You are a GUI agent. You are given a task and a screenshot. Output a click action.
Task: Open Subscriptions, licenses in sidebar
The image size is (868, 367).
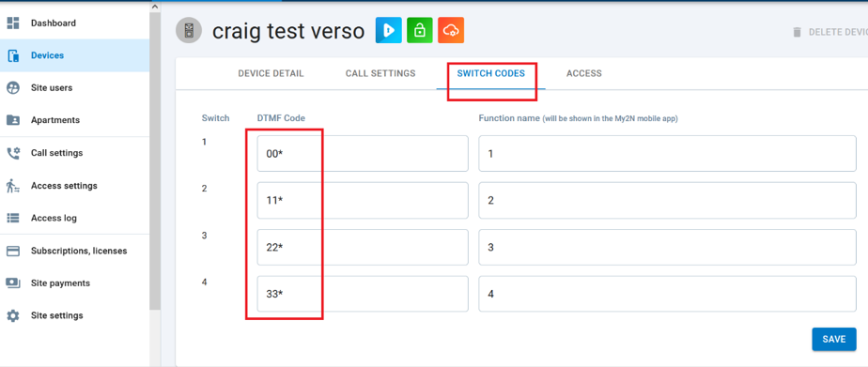coord(75,251)
